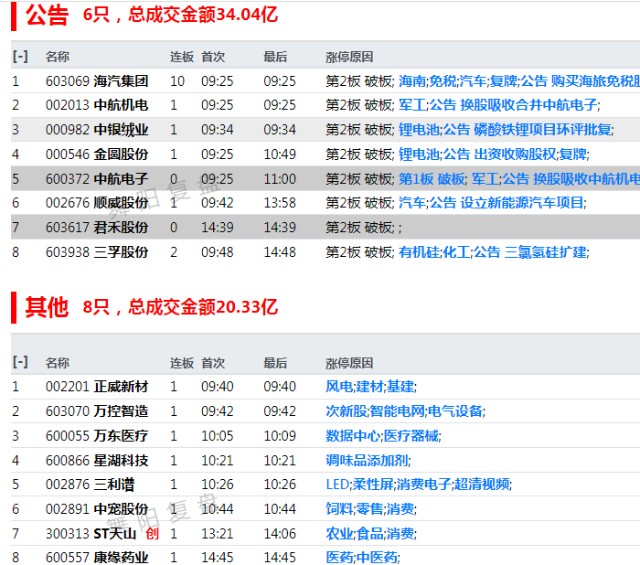
Task: Open 星湖科技 link 调味品添加剂
Action: pos(367,460)
